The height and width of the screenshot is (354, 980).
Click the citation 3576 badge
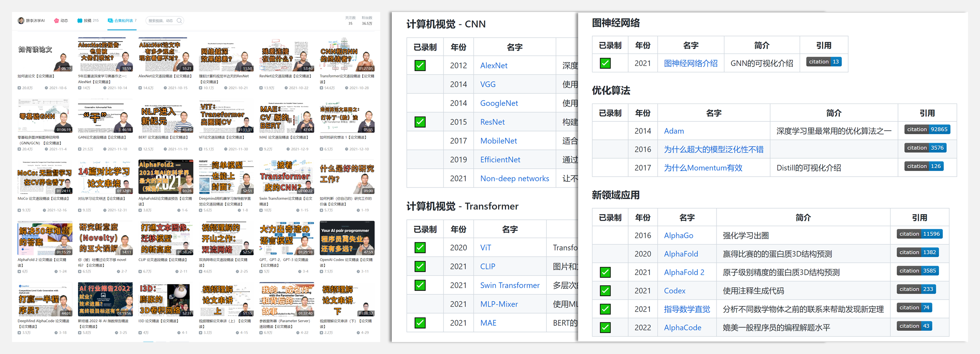click(925, 148)
